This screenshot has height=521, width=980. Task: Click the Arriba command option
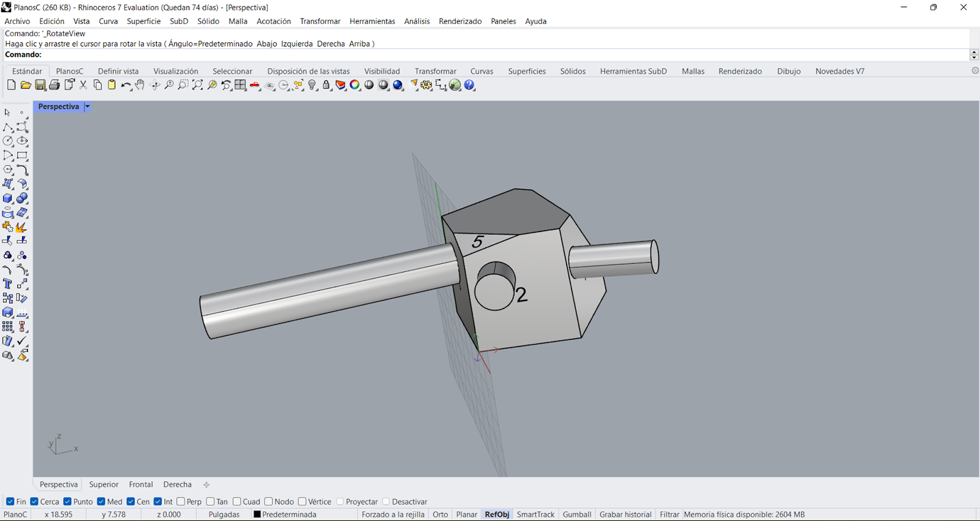pyautogui.click(x=360, y=43)
